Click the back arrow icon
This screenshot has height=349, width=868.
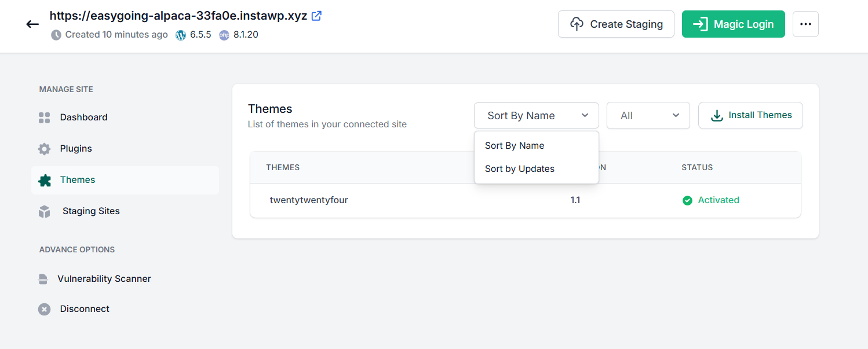click(x=32, y=24)
